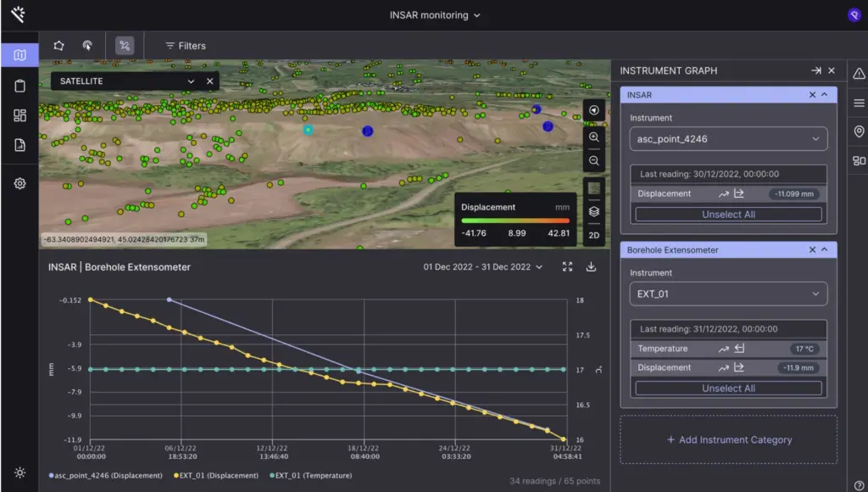Viewport: 868px width, 492px height.
Task: Open the map layers control
Action: click(x=594, y=211)
